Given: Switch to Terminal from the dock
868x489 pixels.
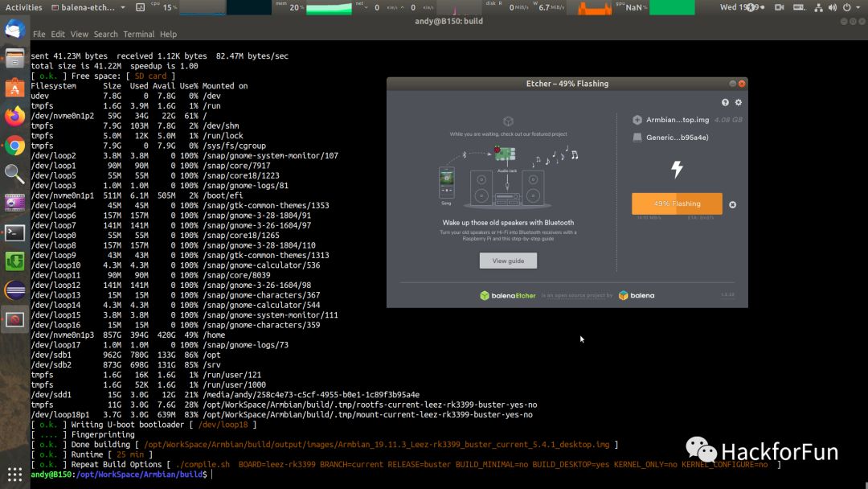Looking at the screenshot, I should (x=15, y=232).
